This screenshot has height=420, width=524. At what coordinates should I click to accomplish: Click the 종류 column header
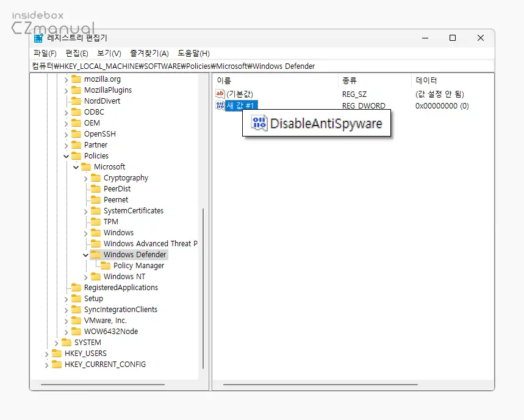[x=375, y=80]
